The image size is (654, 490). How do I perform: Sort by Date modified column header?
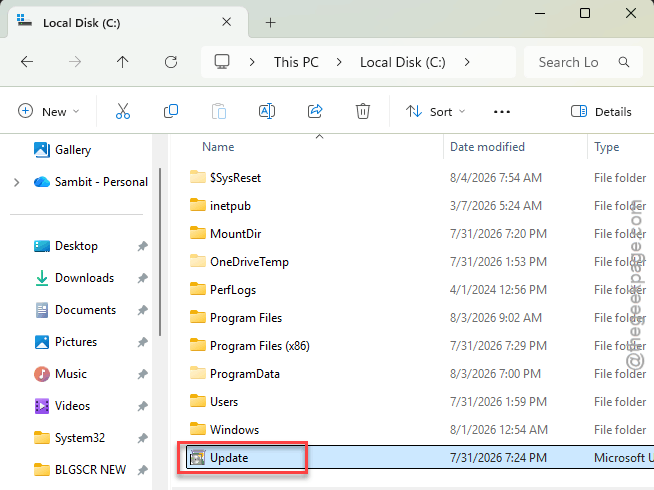(487, 147)
